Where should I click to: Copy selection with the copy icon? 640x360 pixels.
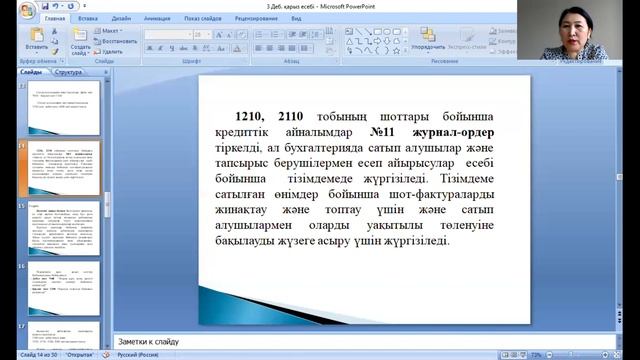(x=55, y=42)
